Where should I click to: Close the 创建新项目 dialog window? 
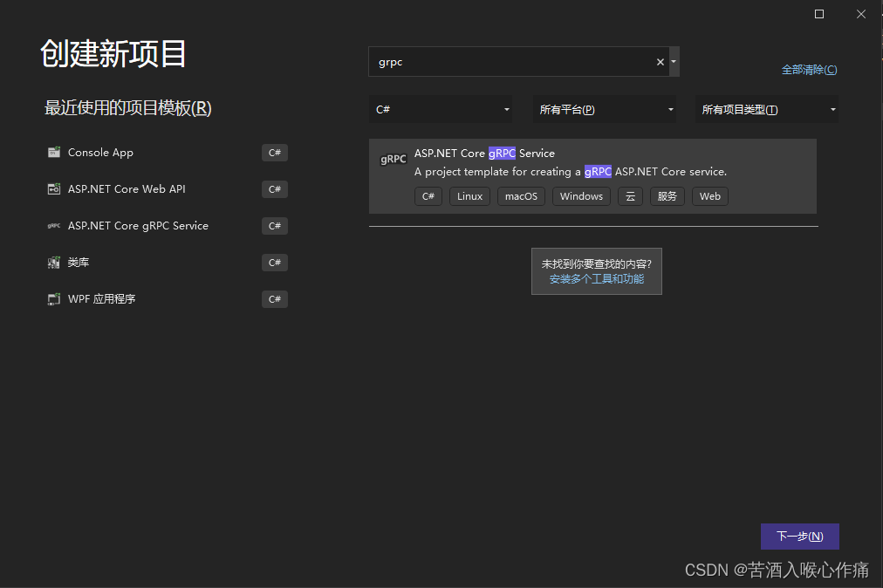861,14
